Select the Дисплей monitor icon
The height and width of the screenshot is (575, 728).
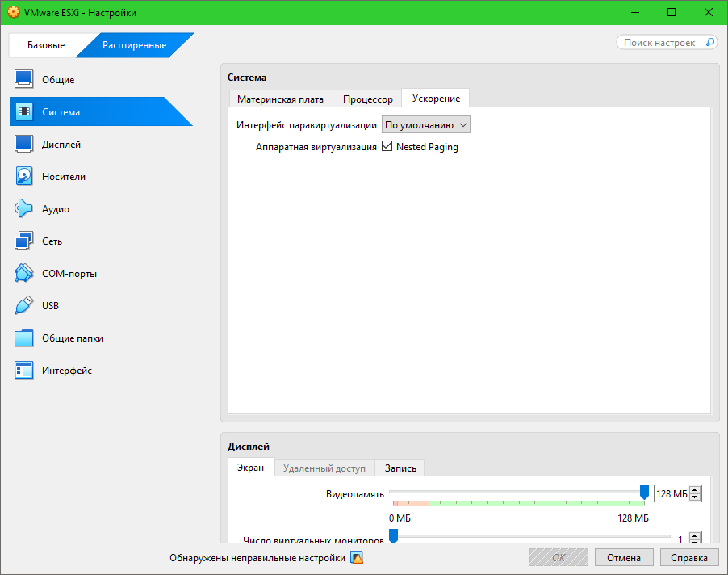click(24, 144)
